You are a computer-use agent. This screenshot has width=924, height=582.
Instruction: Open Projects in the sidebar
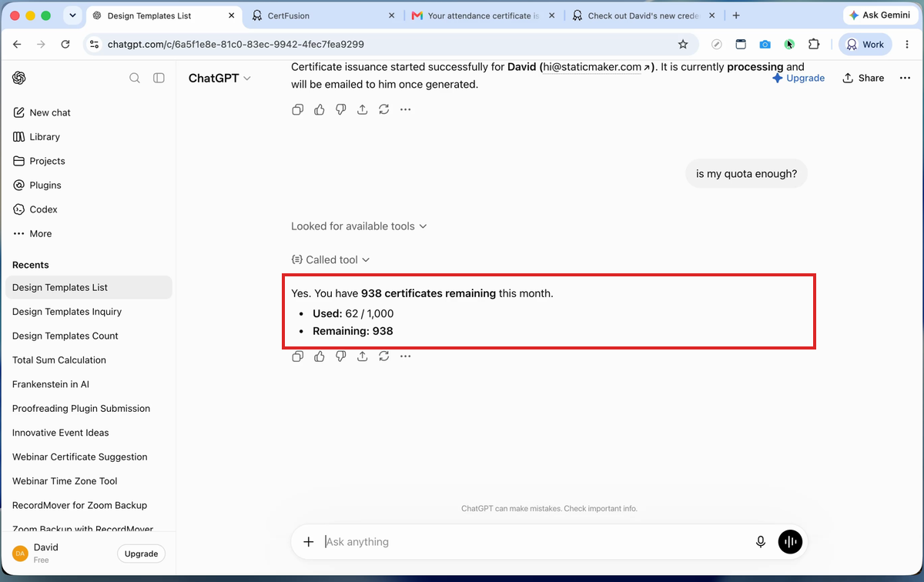(89, 161)
